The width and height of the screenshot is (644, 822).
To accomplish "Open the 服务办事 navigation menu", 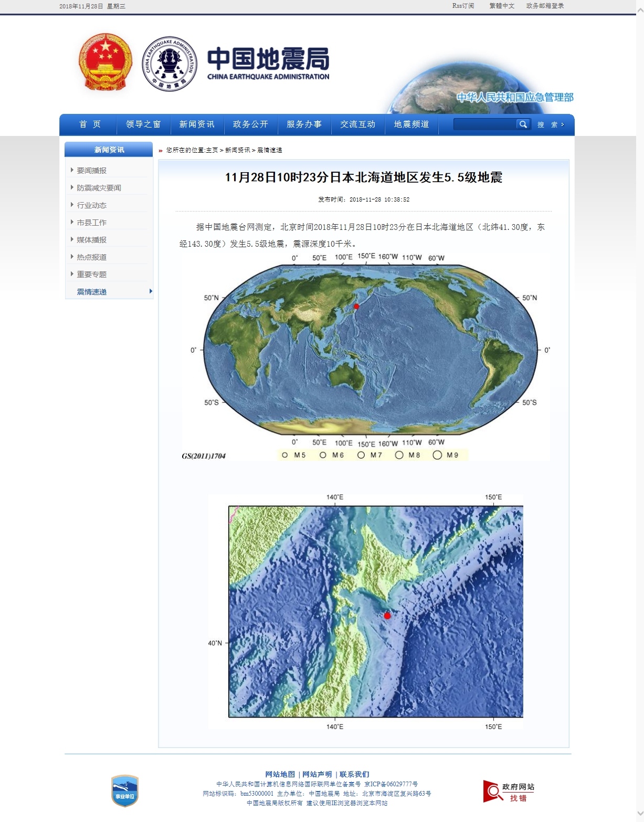I will (x=304, y=124).
